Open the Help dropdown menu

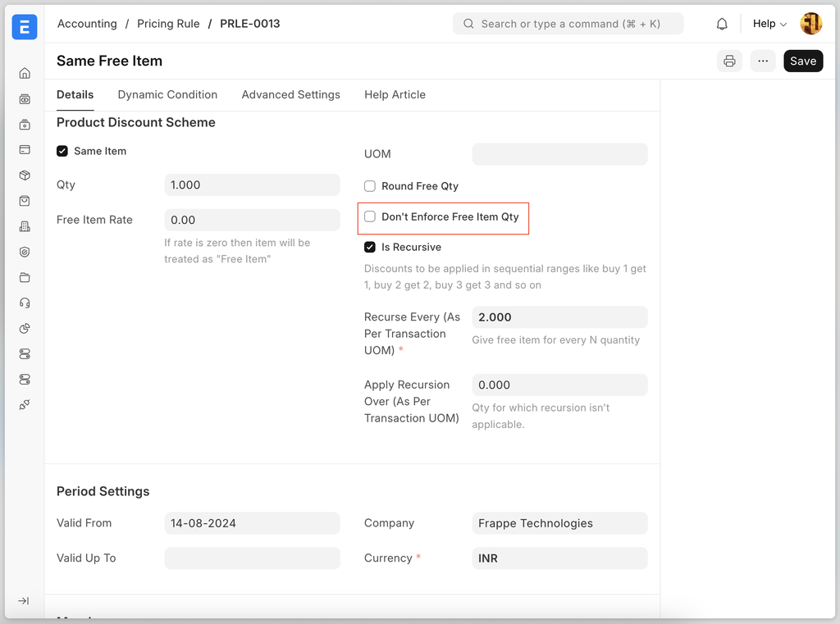click(x=769, y=24)
